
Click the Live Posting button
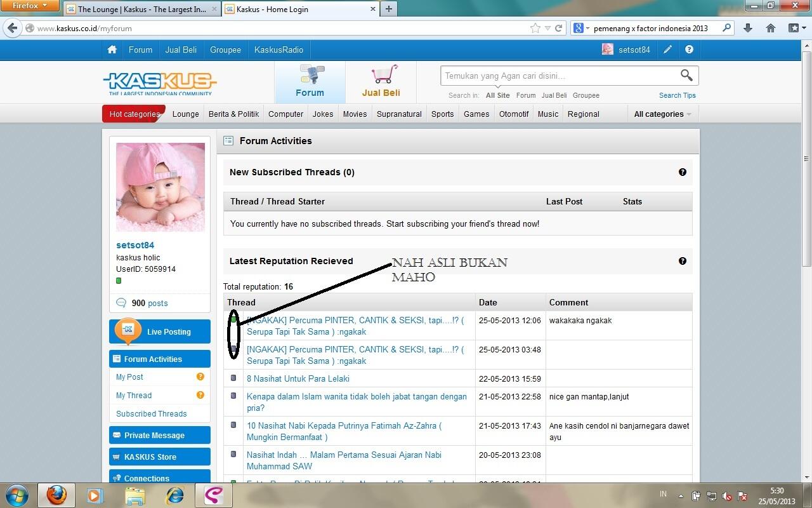tap(160, 331)
